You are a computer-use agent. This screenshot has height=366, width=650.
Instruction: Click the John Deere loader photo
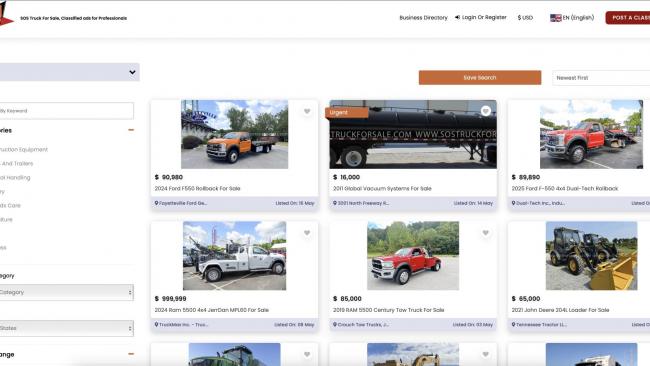coord(592,256)
